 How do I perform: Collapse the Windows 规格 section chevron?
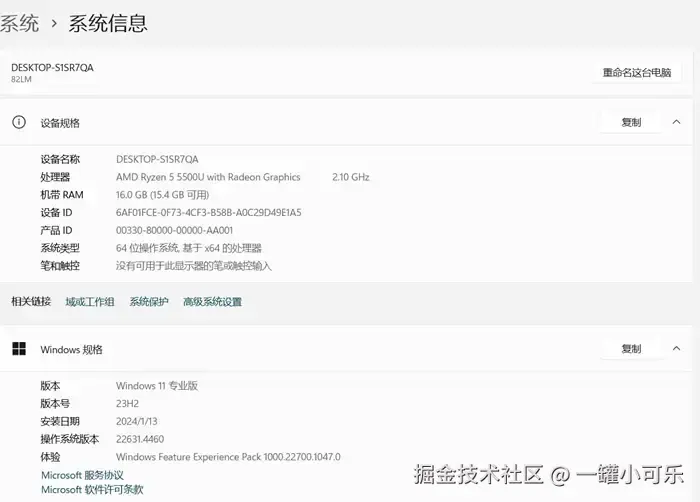pyautogui.click(x=676, y=348)
